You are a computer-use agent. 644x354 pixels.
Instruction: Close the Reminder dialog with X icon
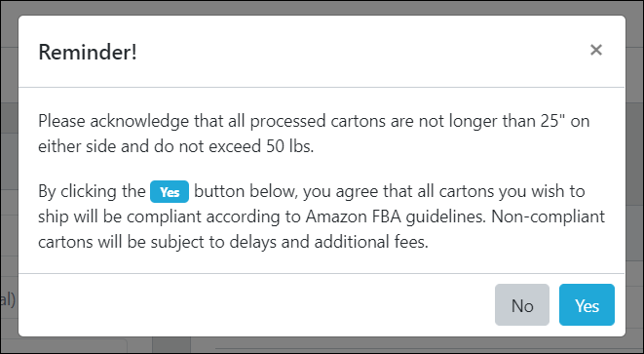click(x=596, y=50)
